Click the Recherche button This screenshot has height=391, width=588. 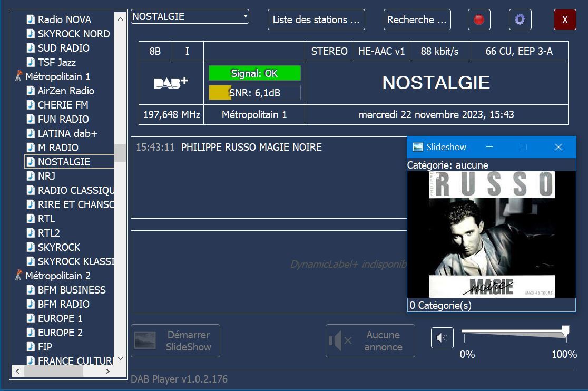click(x=417, y=19)
